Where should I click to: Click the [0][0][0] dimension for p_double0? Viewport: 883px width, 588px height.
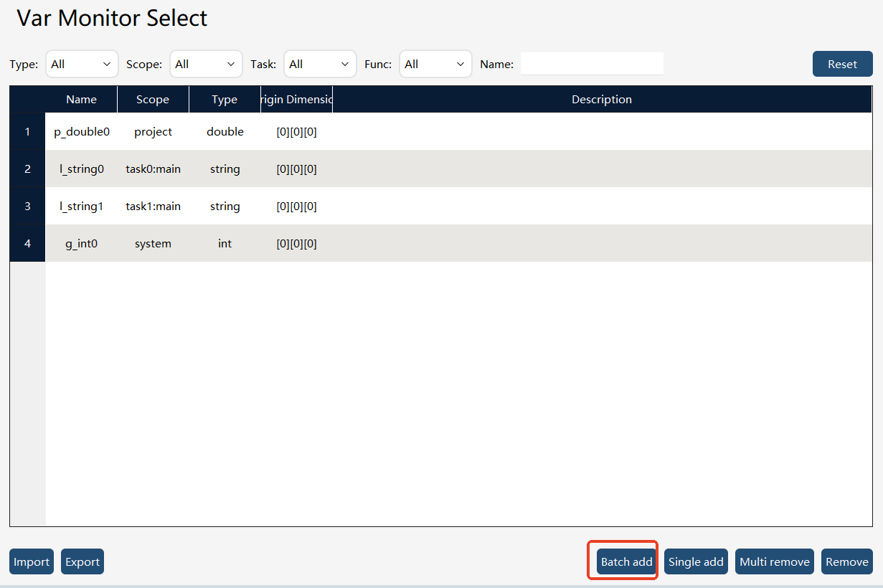[x=296, y=132]
